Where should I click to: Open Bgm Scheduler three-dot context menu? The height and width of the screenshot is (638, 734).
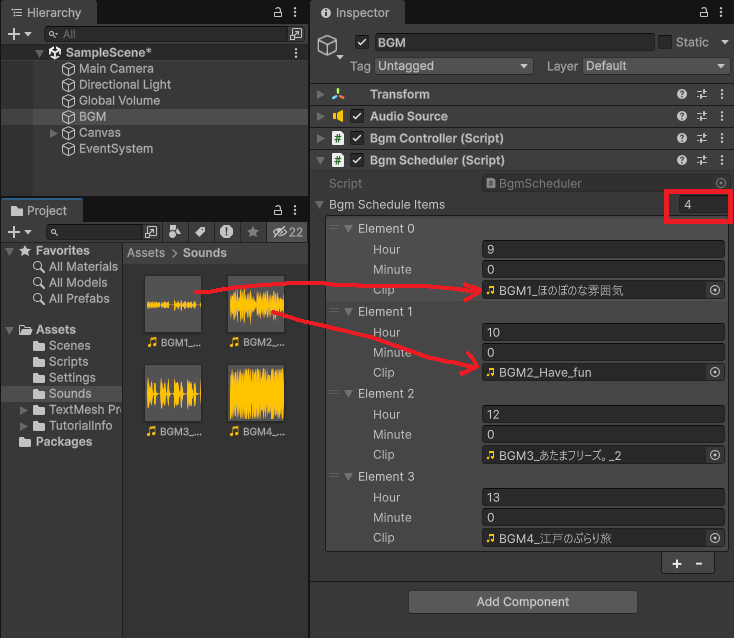point(721,160)
